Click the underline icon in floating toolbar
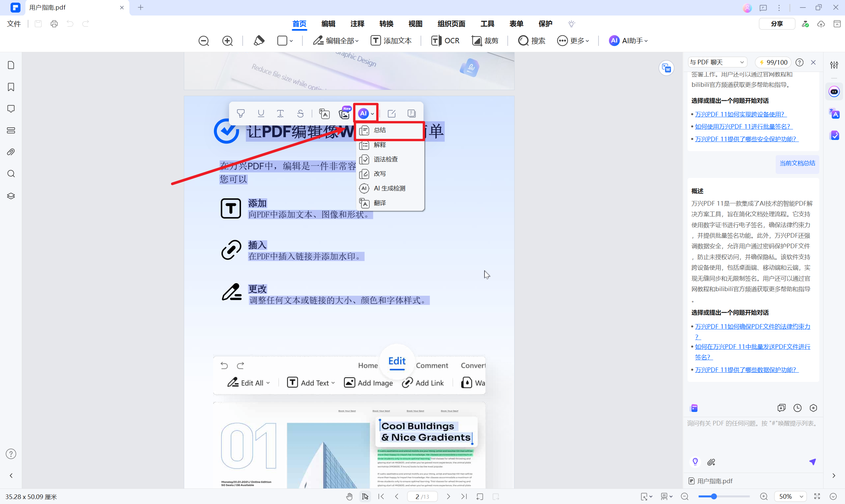Viewport: 845px width, 504px height. click(x=261, y=114)
